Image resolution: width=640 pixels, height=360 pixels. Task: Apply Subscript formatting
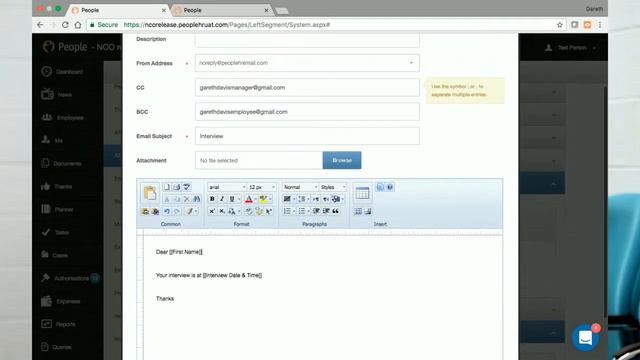click(x=222, y=211)
